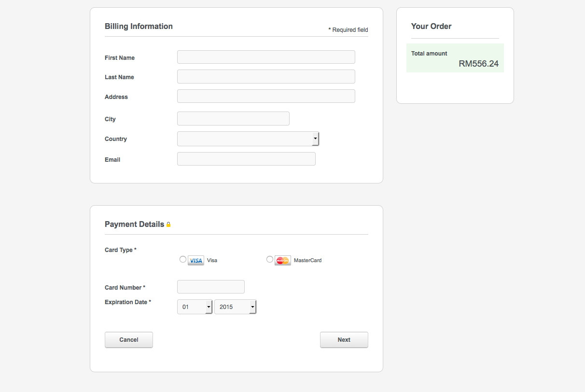Image resolution: width=585 pixels, height=392 pixels.
Task: Open the expiration year dropdown showing 2015
Action: (235, 307)
